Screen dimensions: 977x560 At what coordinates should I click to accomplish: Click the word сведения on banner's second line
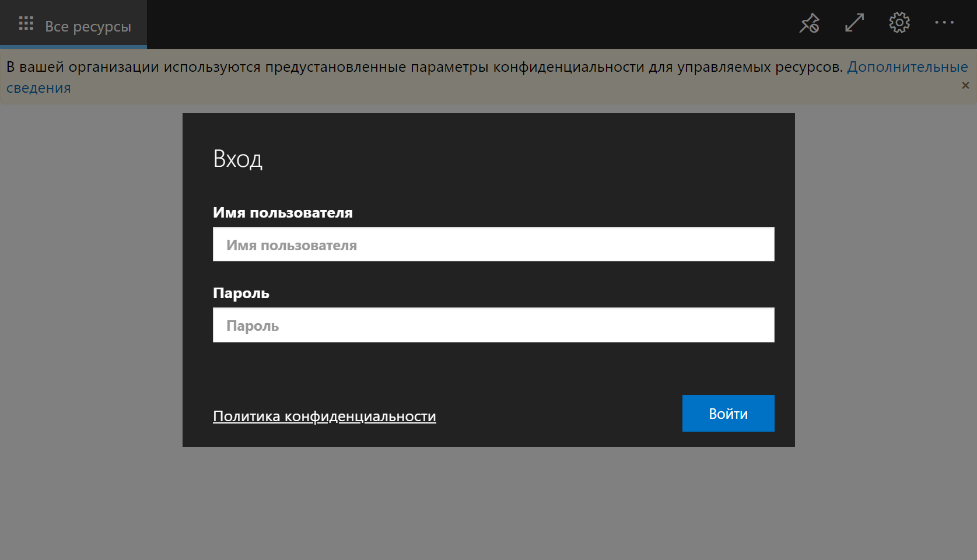pos(38,88)
